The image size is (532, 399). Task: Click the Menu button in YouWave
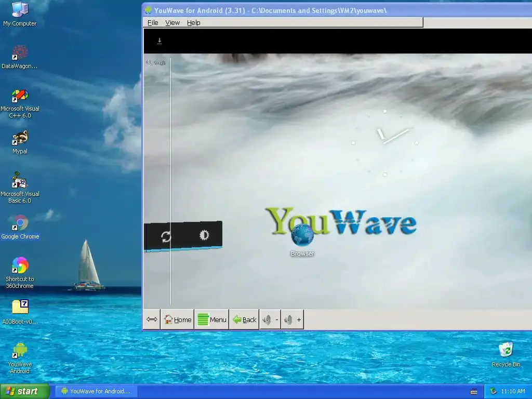point(212,320)
